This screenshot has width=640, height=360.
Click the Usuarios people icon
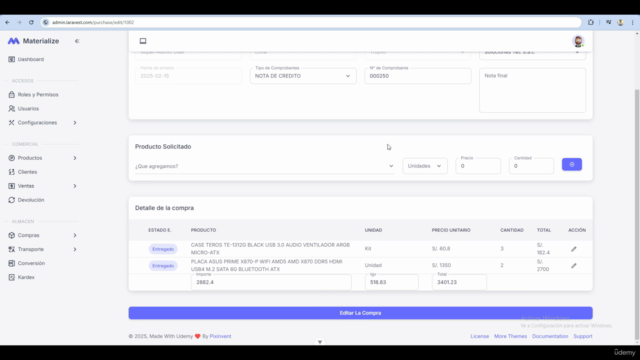coord(11,109)
